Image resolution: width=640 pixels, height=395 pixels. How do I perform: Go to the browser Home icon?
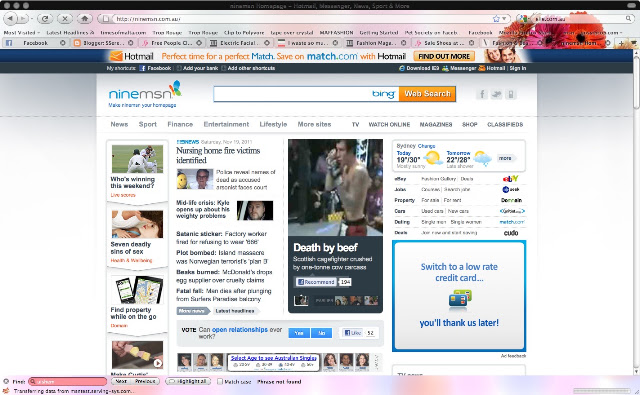[84, 18]
